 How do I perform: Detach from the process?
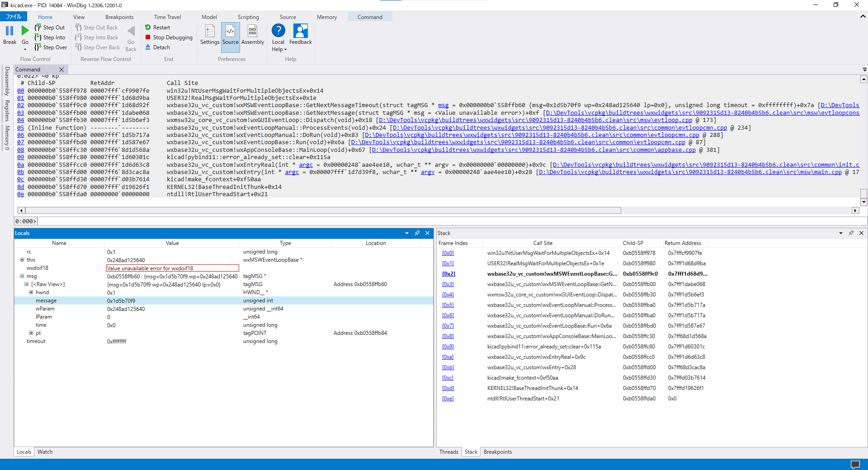(x=157, y=47)
